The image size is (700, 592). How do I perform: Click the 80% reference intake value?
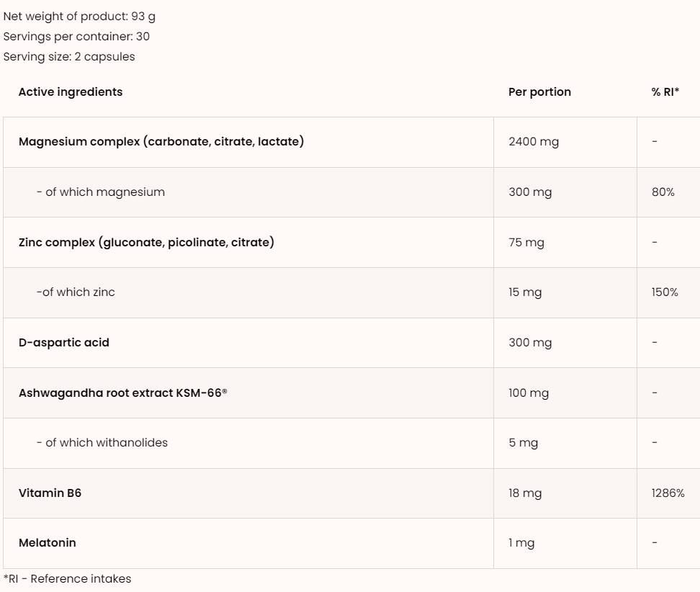click(x=663, y=192)
